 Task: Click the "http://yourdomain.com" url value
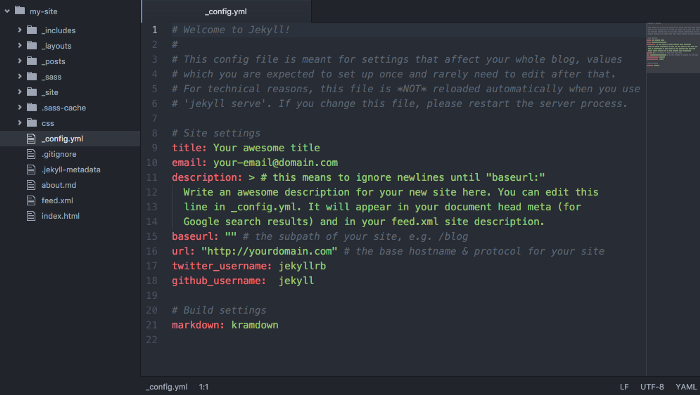pos(269,251)
